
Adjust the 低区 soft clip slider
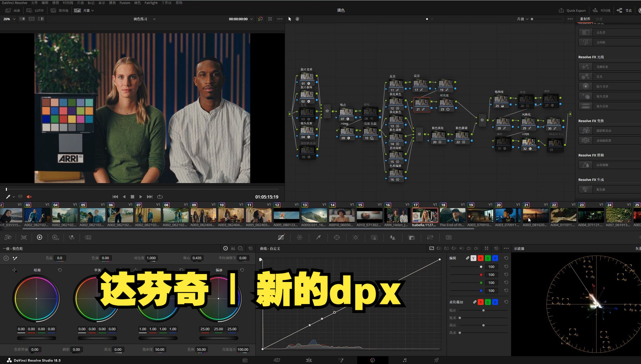tap(483, 310)
